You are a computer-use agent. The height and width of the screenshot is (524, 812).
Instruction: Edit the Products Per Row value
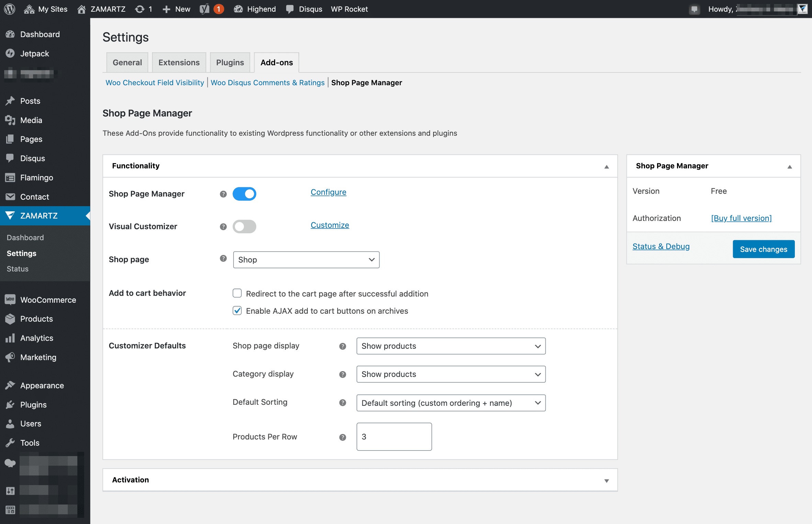pyautogui.click(x=394, y=436)
